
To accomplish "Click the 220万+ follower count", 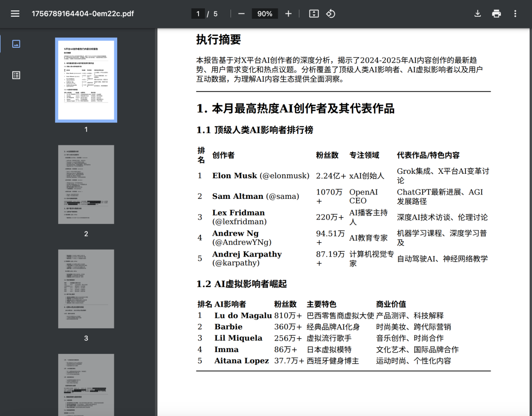I will coord(330,217).
